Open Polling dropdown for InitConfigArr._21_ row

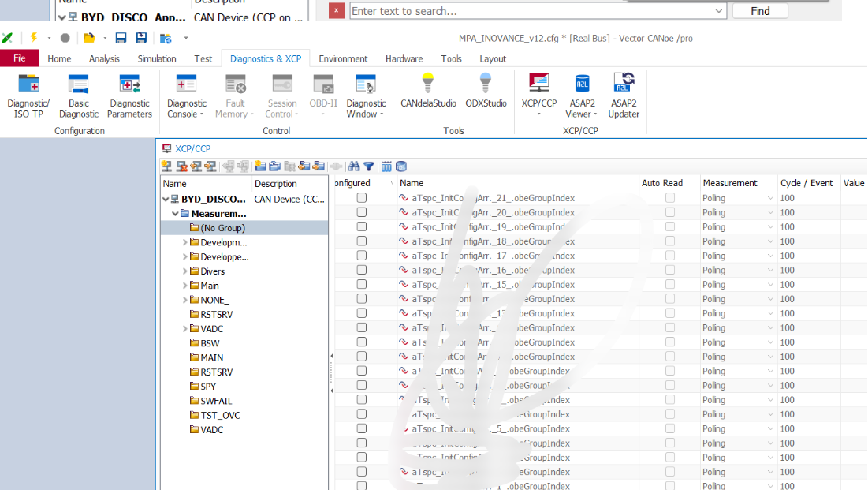770,198
